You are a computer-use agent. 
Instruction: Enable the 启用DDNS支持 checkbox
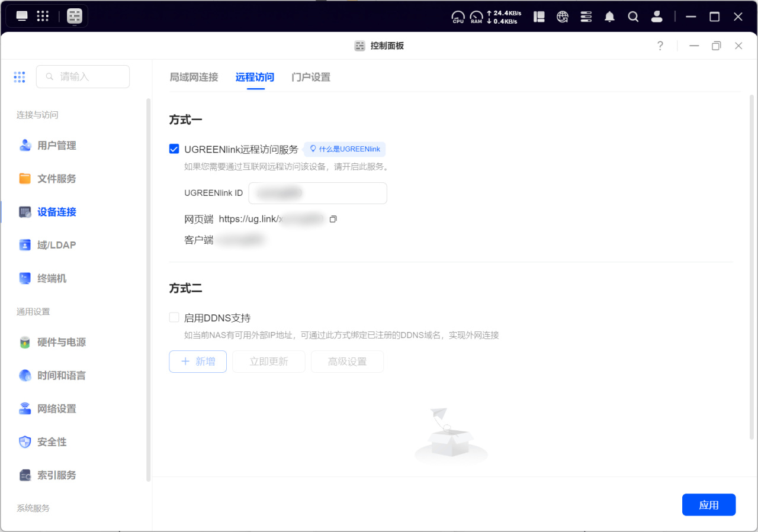click(174, 317)
